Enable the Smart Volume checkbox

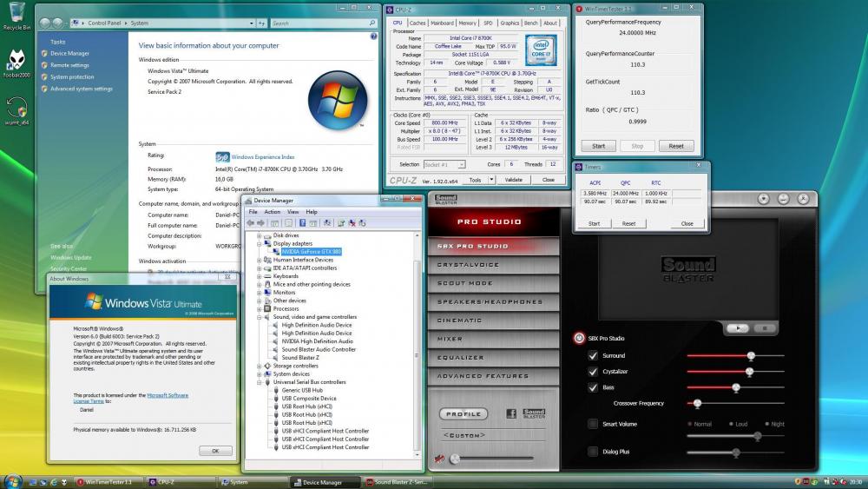coord(593,424)
